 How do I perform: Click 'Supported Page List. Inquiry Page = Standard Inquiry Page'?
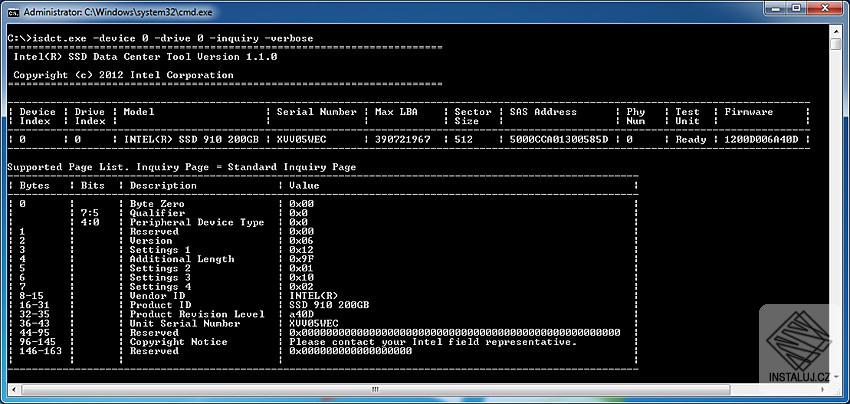tap(182, 167)
